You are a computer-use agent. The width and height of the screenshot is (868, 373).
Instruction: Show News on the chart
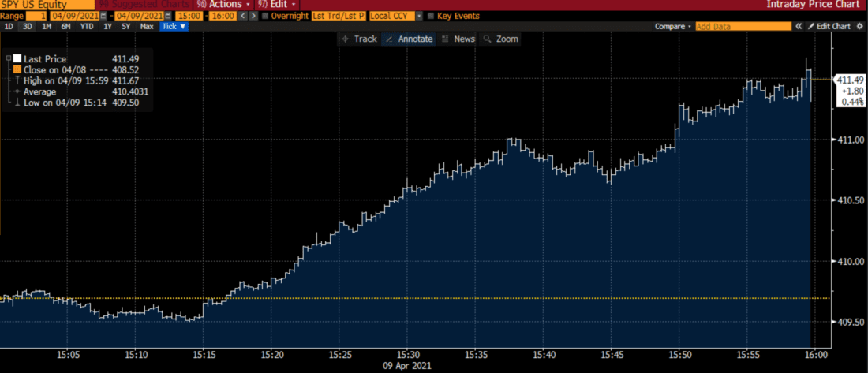(x=459, y=39)
